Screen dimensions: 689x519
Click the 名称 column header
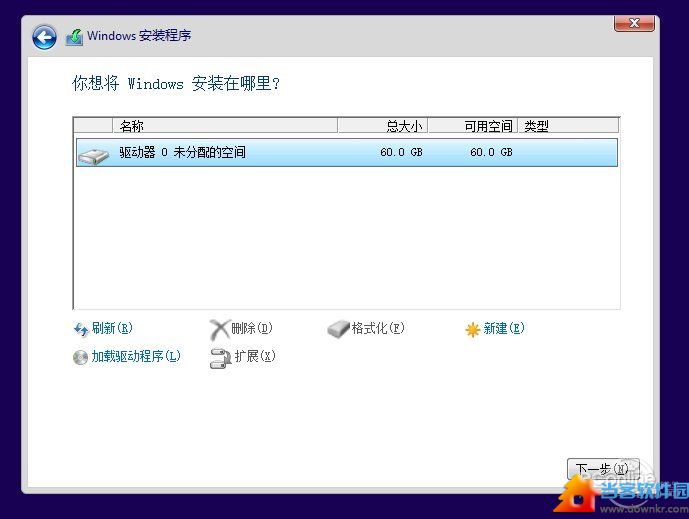(225, 126)
